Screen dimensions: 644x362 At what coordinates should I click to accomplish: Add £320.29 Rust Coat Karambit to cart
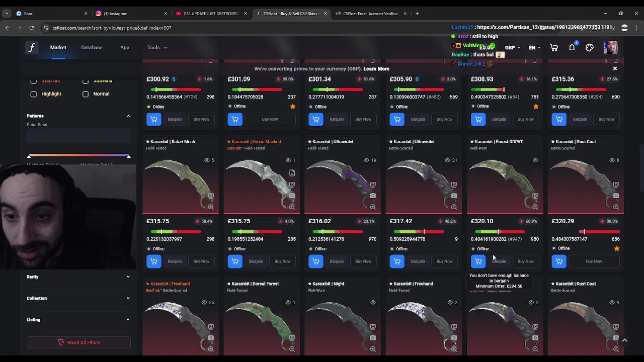(559, 261)
